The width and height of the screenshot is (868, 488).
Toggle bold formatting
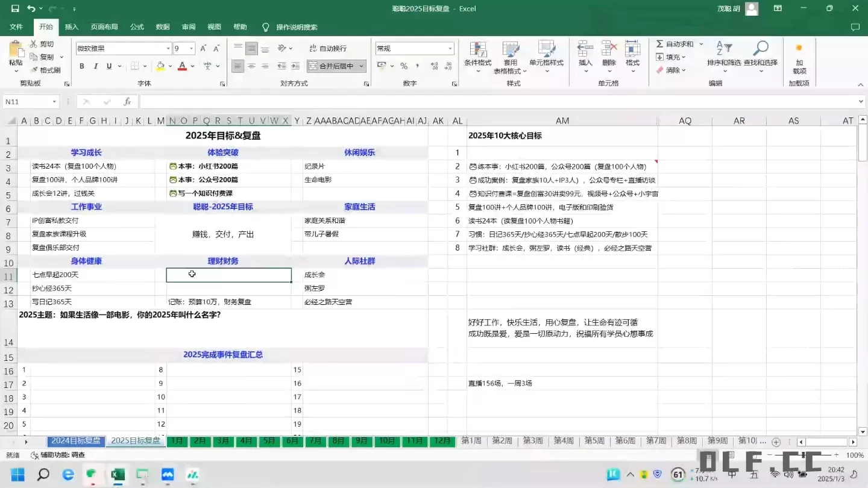[x=82, y=66]
